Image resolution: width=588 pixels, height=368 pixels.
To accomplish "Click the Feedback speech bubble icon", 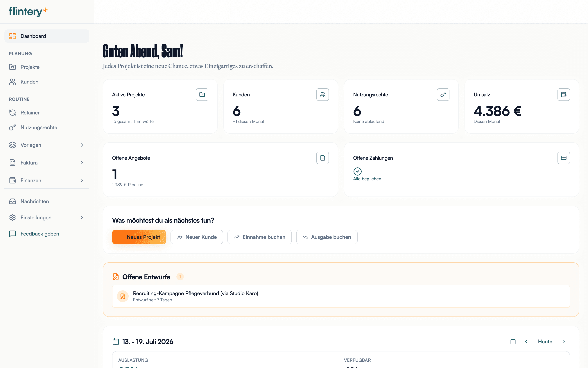I will click(12, 234).
